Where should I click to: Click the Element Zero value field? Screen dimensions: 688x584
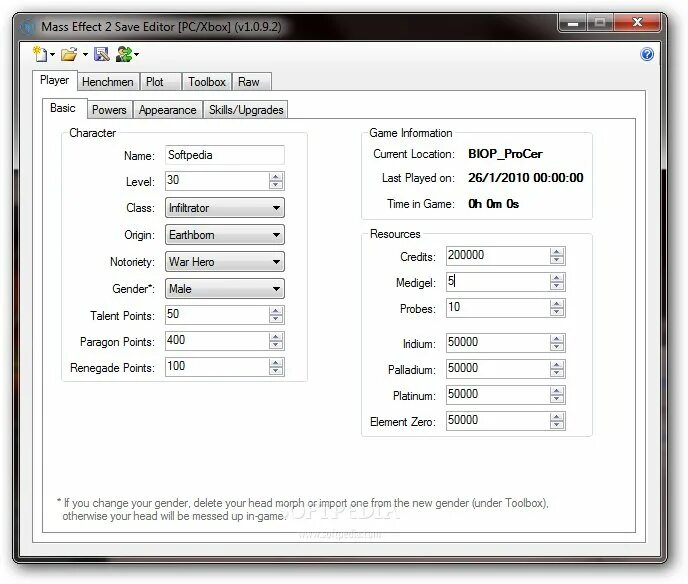point(498,420)
